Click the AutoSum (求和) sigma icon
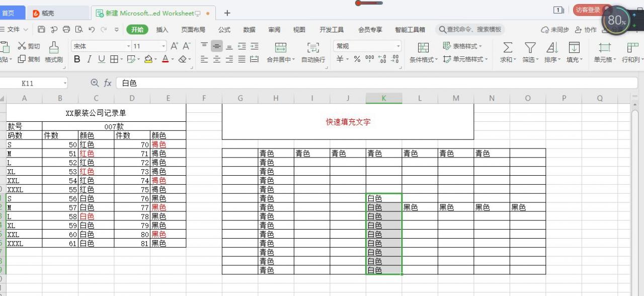This screenshot has width=644, height=296. 508,48
